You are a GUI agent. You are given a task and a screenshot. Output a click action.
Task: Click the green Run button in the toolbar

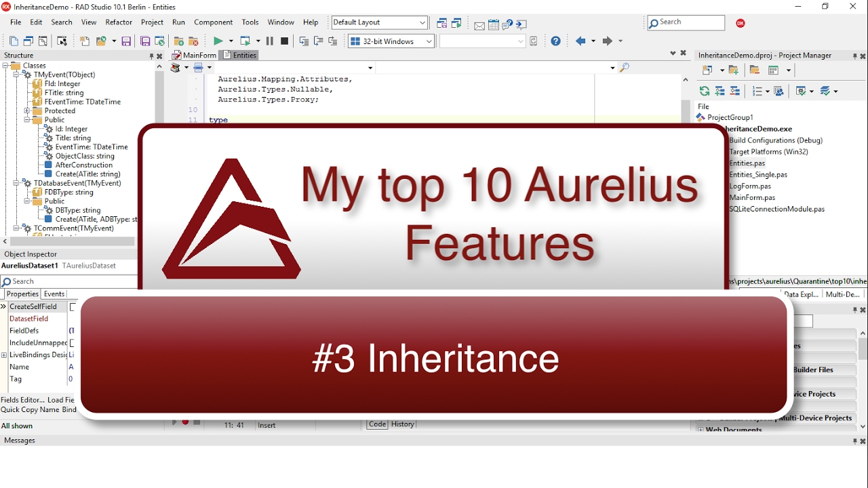[218, 41]
